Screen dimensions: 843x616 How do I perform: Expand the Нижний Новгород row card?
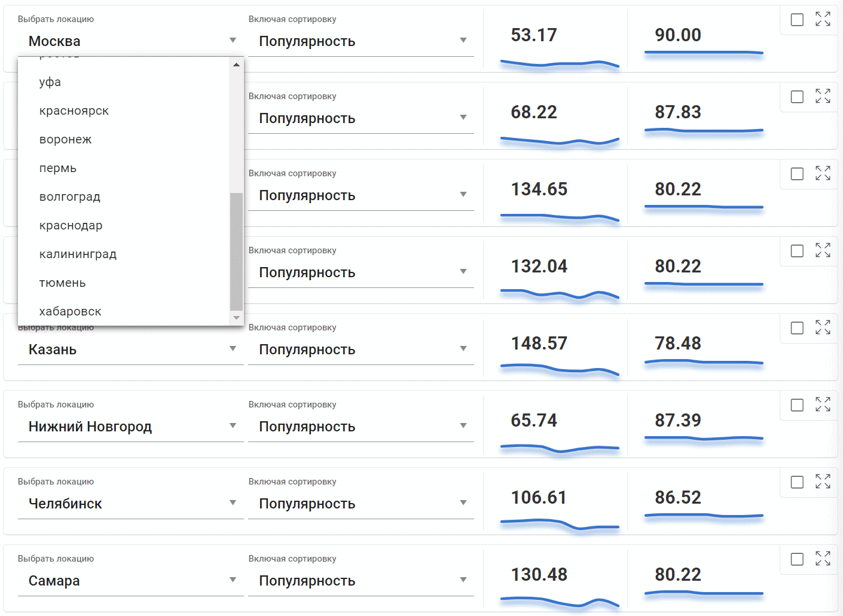[823, 404]
